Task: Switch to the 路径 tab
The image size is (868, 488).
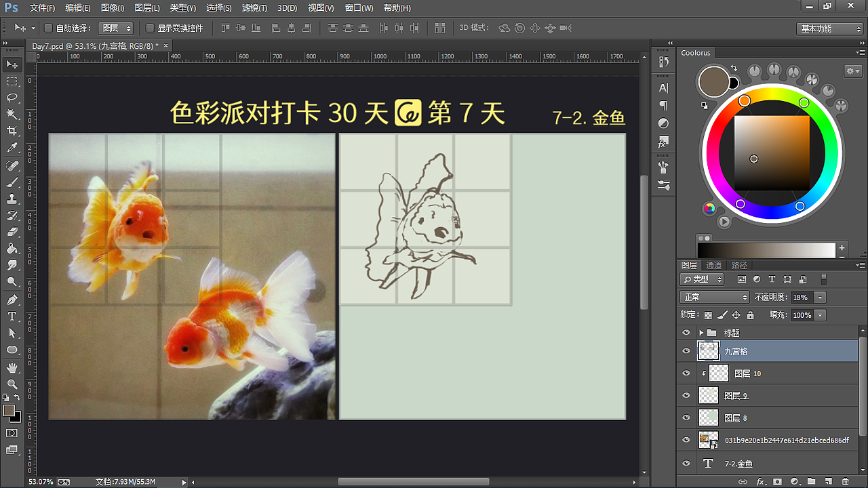Action: (x=739, y=265)
